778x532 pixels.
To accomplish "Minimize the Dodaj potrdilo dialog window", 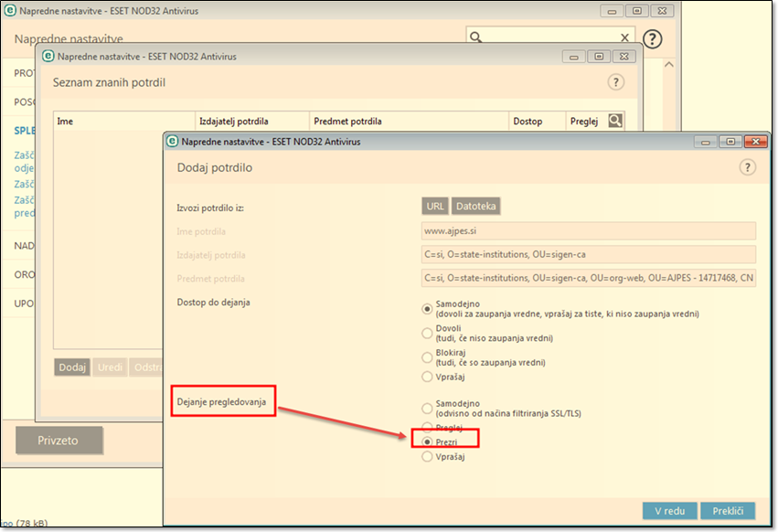I will click(705, 143).
